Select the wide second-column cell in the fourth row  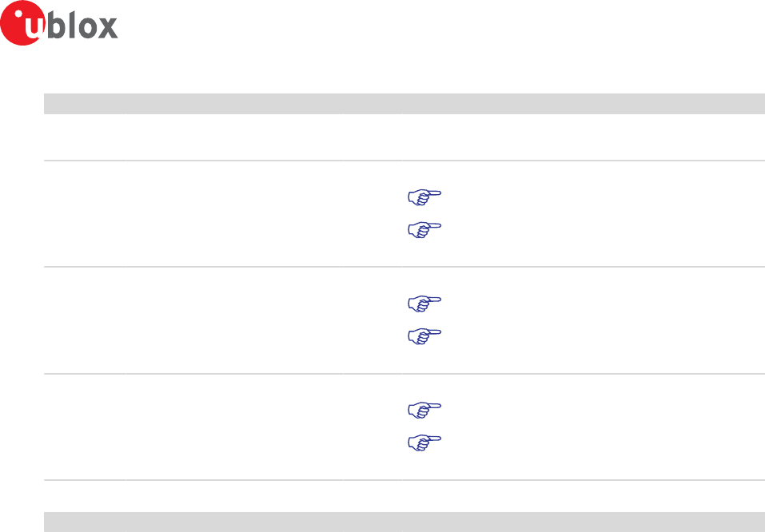[233, 427]
